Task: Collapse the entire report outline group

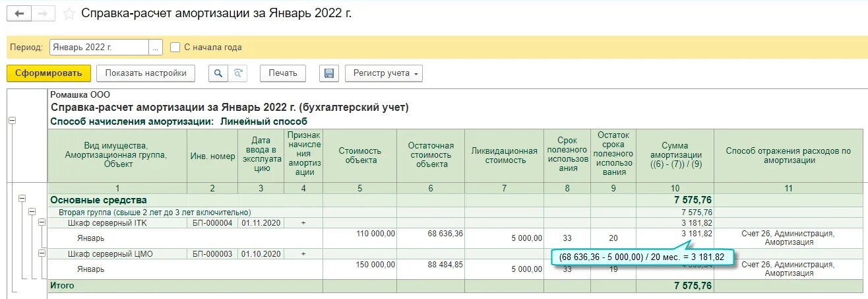Action: coord(13,121)
